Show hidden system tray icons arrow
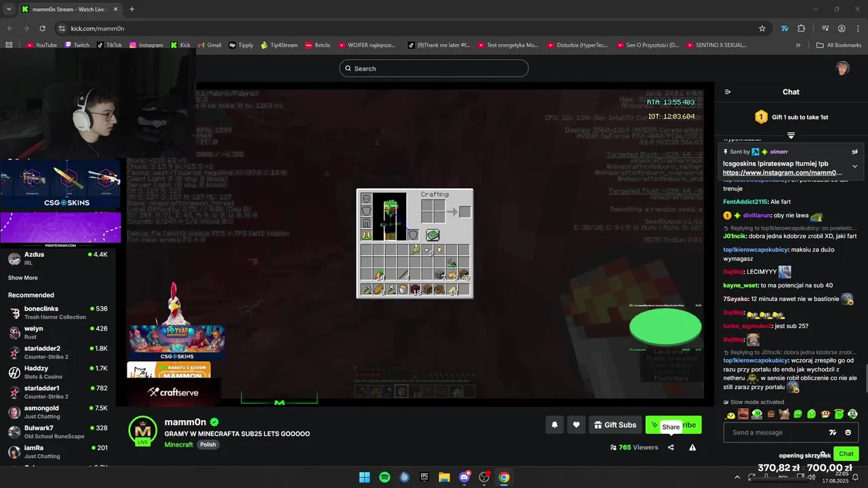This screenshot has height=488, width=868. coord(737,477)
